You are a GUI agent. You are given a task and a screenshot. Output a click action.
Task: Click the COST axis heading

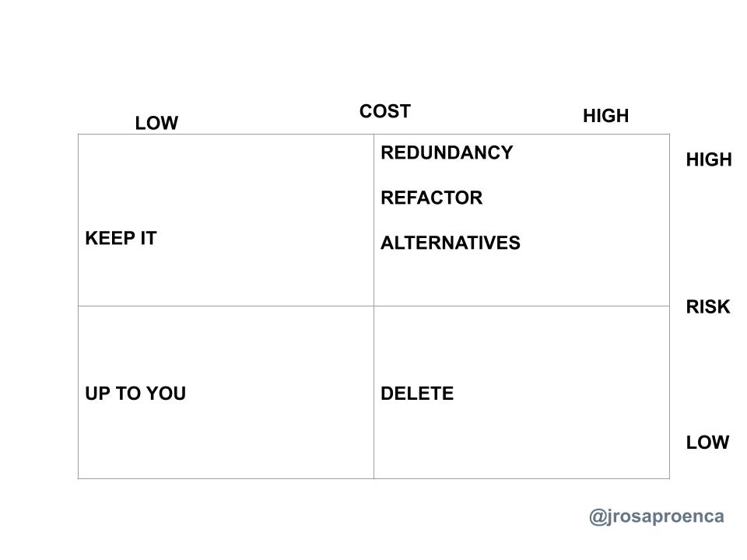tap(385, 111)
